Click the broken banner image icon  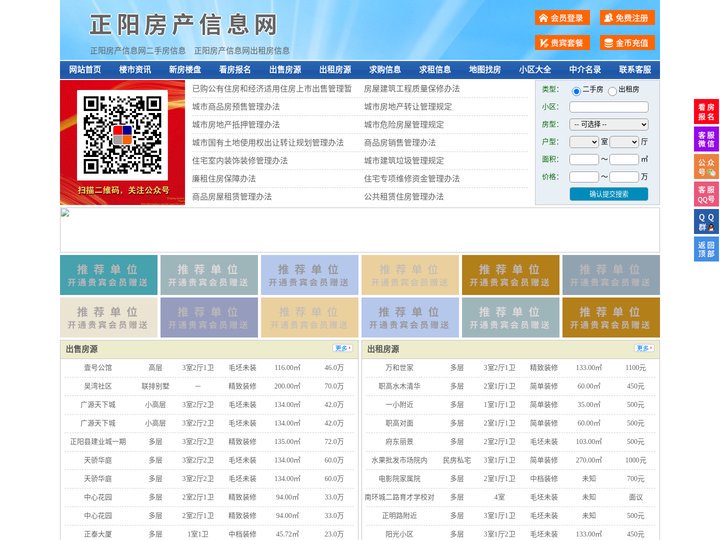click(x=65, y=213)
